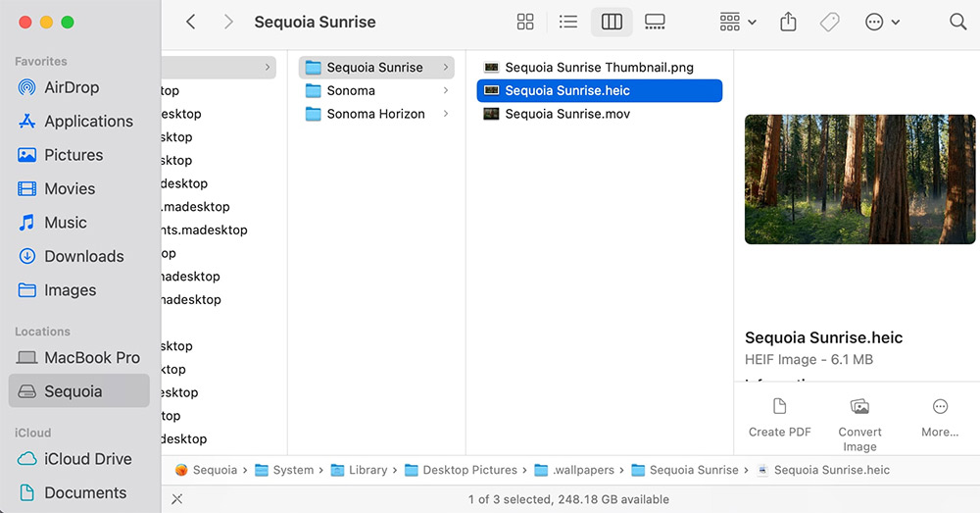
Task: Select Sequoia volume in sidebar
Action: (x=79, y=391)
